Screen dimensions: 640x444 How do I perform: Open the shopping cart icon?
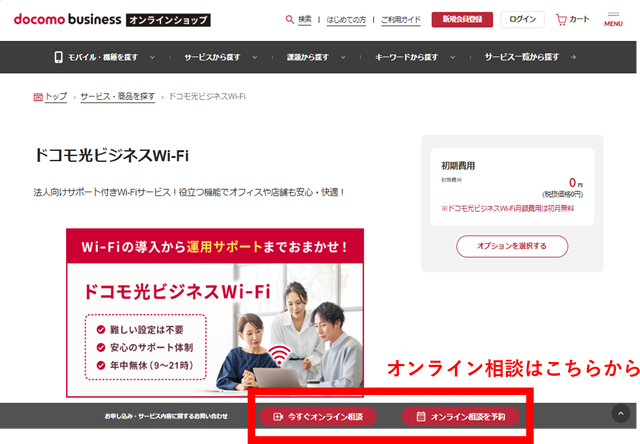561,20
